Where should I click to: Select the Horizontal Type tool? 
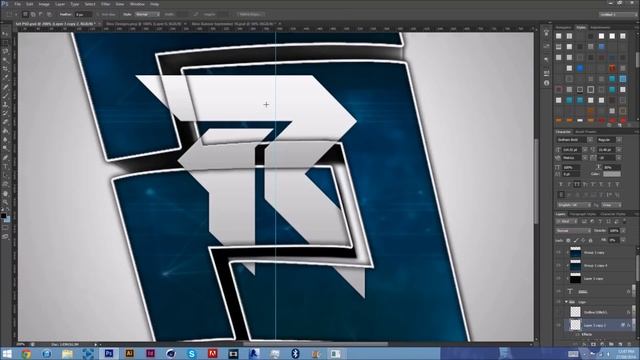pyautogui.click(x=5, y=167)
